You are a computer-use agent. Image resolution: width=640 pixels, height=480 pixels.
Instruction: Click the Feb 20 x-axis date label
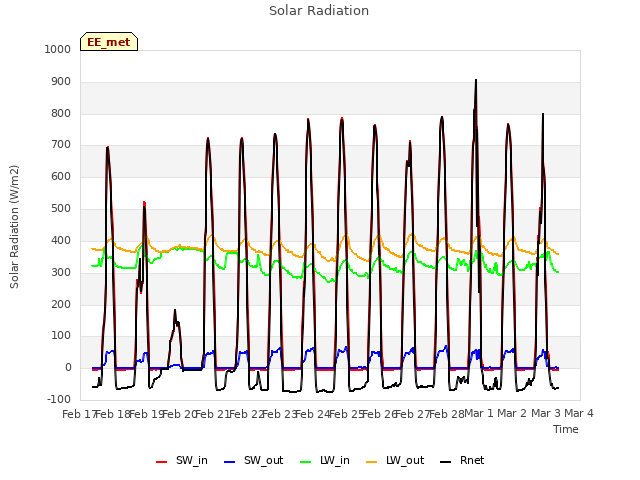180,414
